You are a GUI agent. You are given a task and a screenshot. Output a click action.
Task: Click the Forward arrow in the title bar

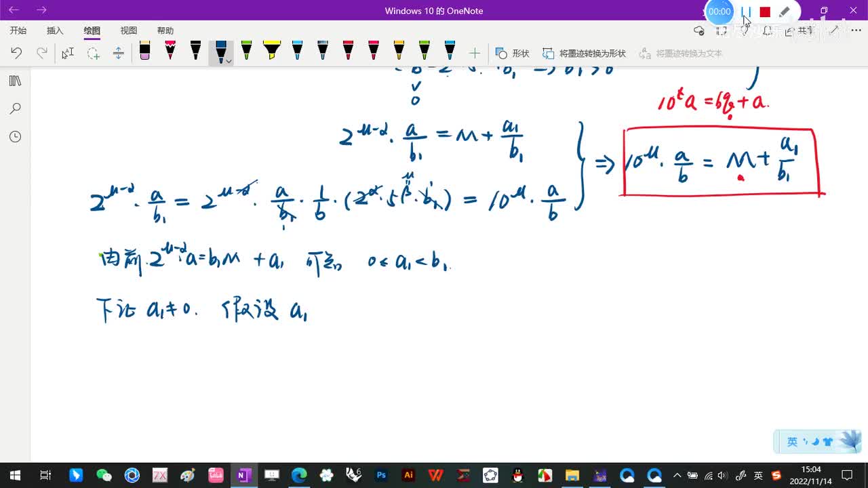41,10
